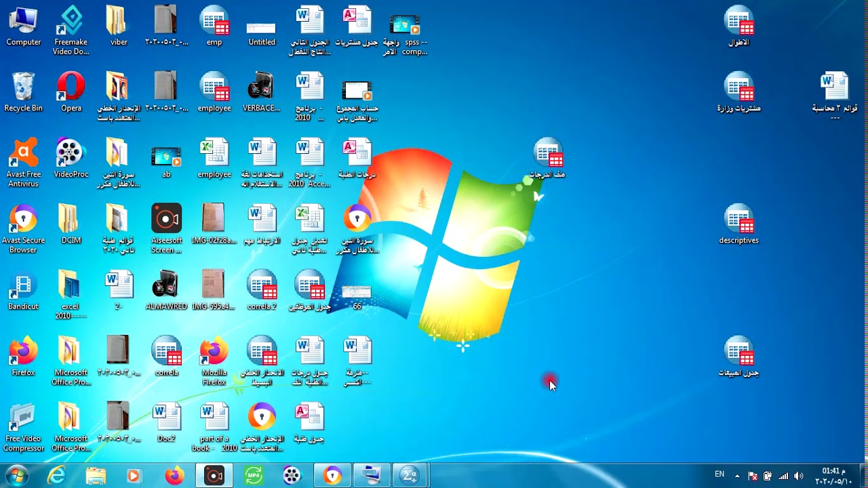The image size is (868, 488).
Task: Select the 'part of a book' Word document
Action: point(214,427)
